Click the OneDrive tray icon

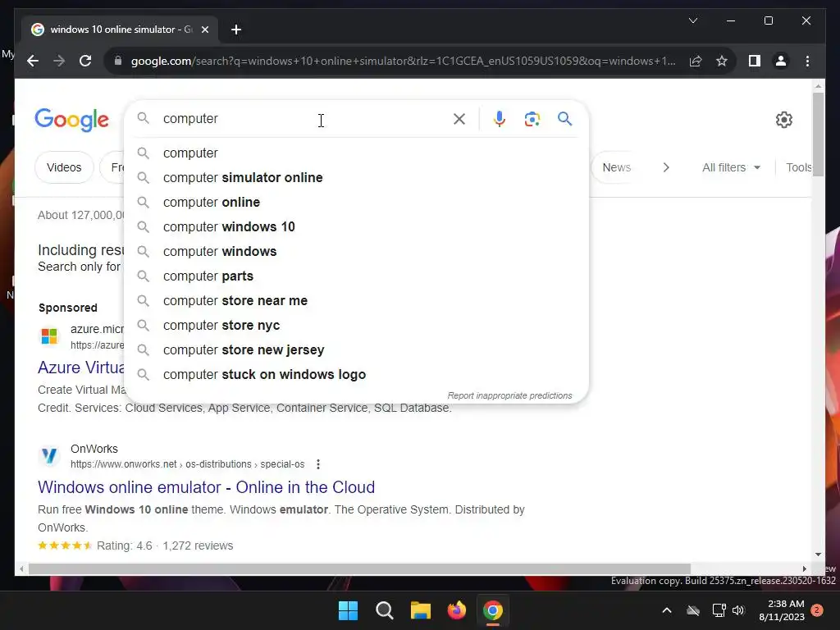[693, 610]
